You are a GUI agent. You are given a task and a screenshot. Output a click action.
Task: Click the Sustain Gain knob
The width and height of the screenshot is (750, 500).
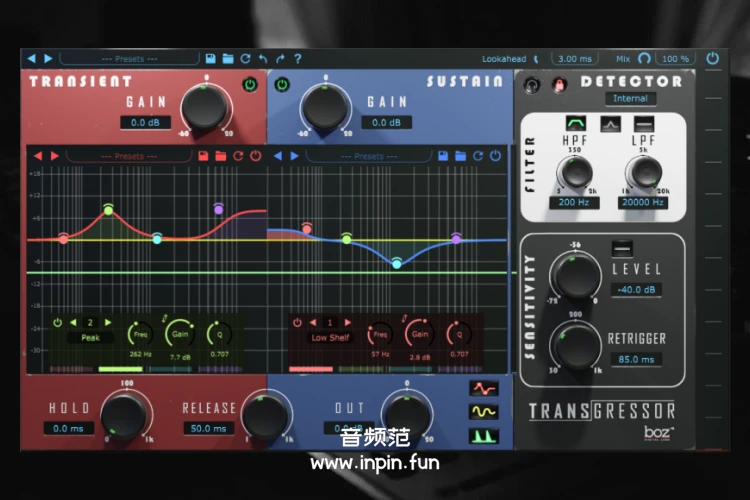pos(325,107)
